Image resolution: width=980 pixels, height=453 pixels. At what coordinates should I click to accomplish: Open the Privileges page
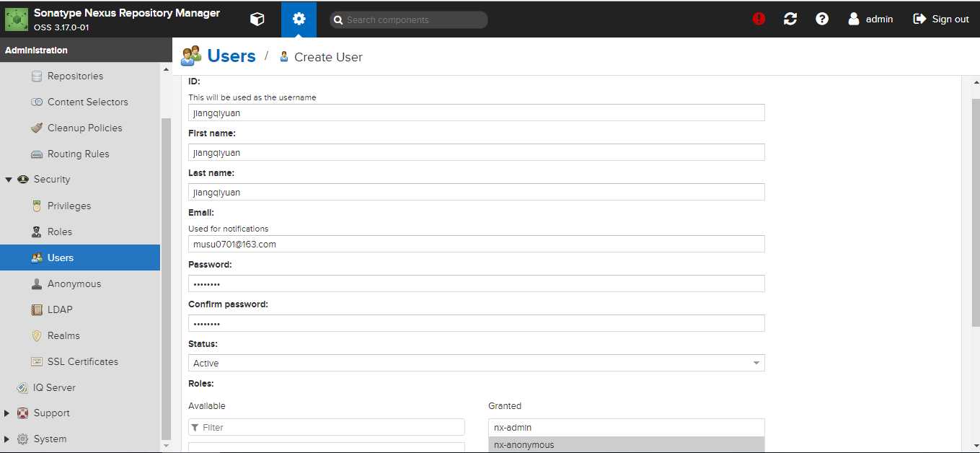coord(80,206)
